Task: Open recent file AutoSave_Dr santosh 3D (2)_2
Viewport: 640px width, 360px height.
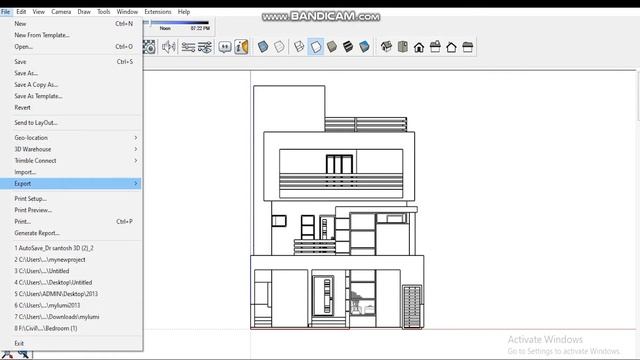Action: (x=71, y=248)
